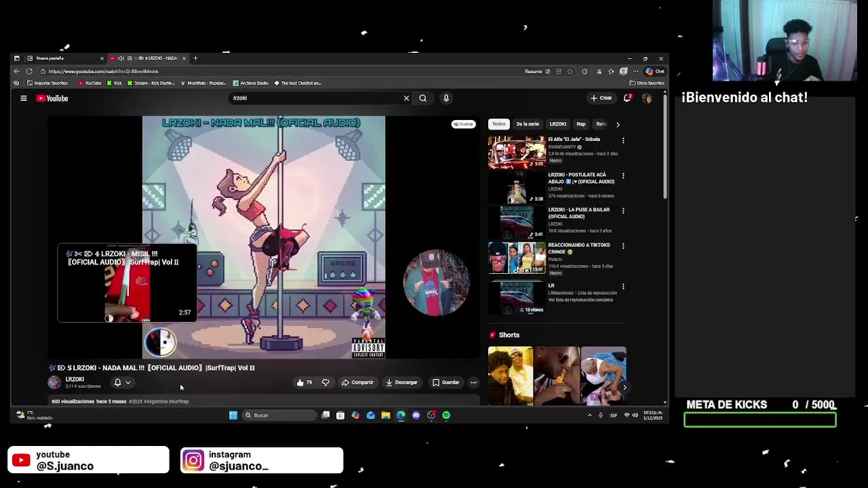Open the Otros favoritos folder
The image size is (868, 488).
coord(647,83)
